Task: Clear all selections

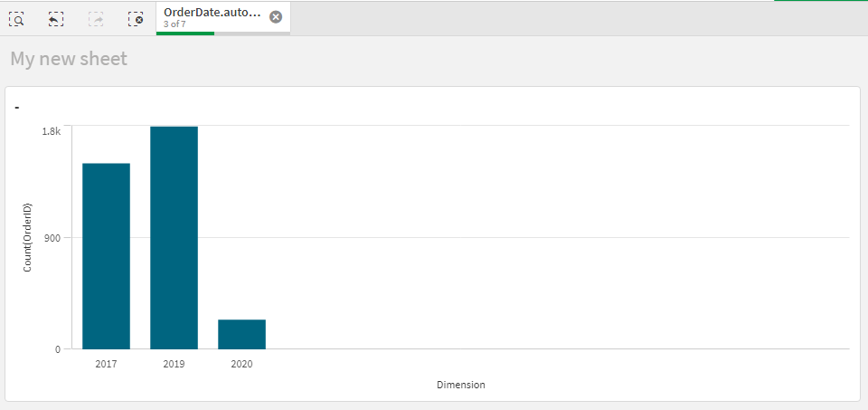Action: [x=136, y=18]
